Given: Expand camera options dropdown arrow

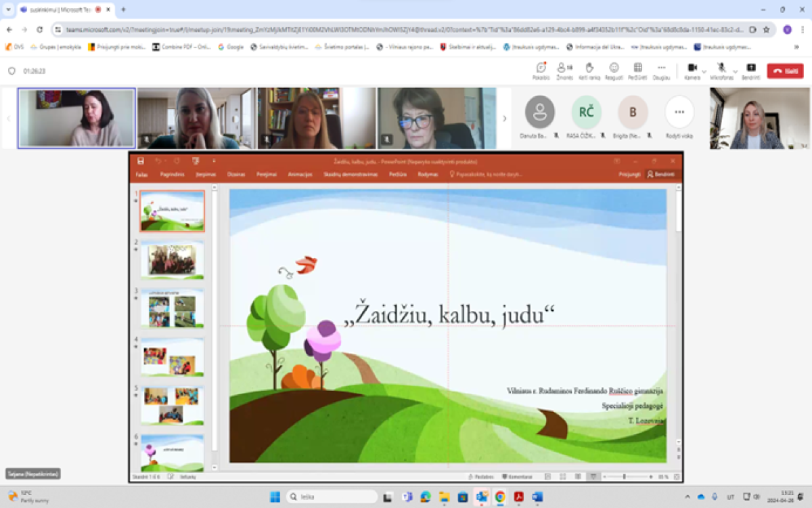Looking at the screenshot, I should (704, 71).
